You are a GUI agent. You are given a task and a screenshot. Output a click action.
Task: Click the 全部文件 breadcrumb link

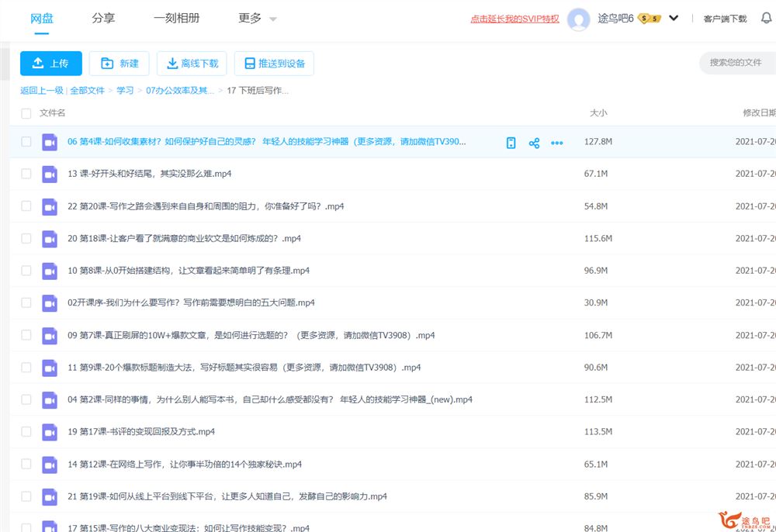[x=87, y=91]
